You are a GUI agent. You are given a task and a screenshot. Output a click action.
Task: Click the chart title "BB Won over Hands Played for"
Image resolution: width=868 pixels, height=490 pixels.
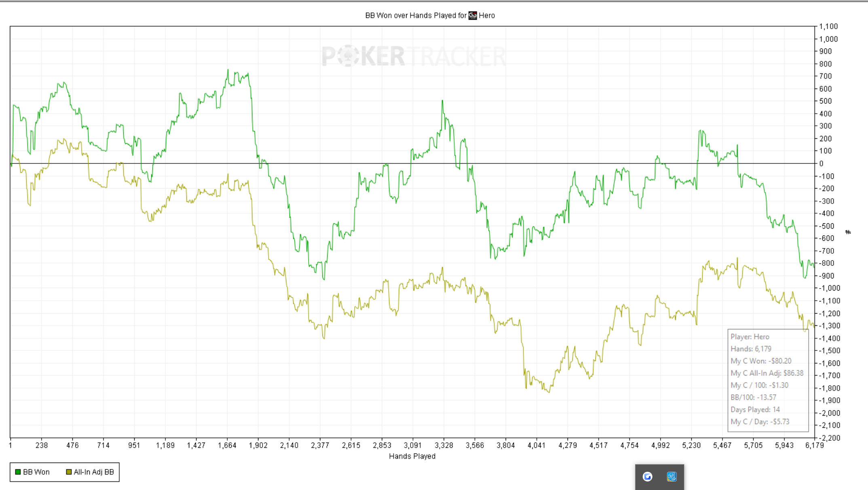[416, 15]
